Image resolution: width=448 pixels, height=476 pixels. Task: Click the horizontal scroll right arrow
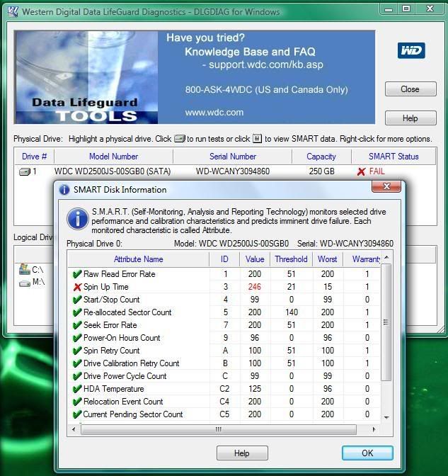(374, 429)
